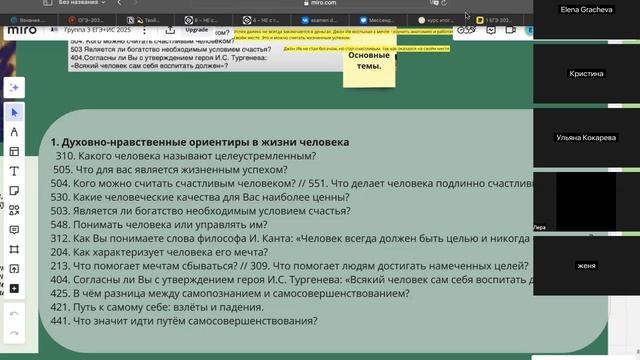Screen dimensions: 640x360
Task: Select the pen drawing tool
Action: tap(14, 132)
